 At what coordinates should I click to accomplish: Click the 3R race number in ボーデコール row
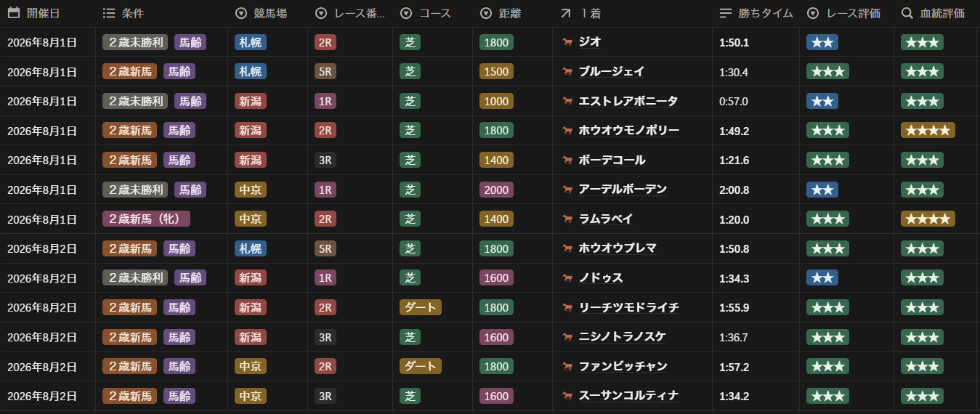tap(325, 160)
